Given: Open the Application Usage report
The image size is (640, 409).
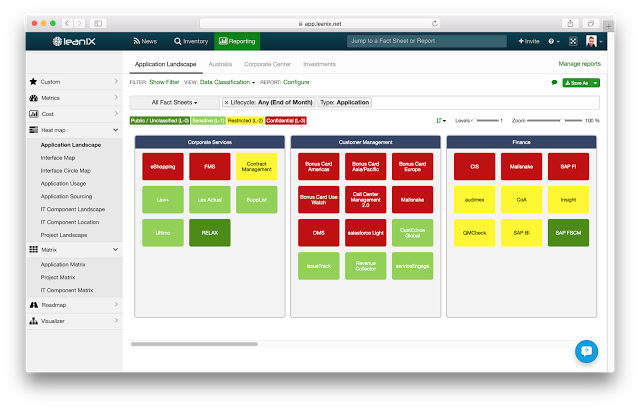Looking at the screenshot, I should (x=63, y=184).
